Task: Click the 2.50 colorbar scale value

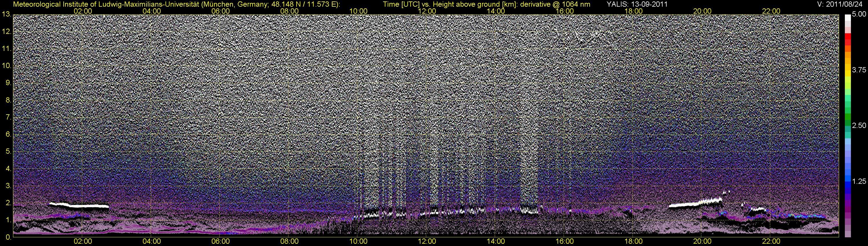Action: (859, 125)
